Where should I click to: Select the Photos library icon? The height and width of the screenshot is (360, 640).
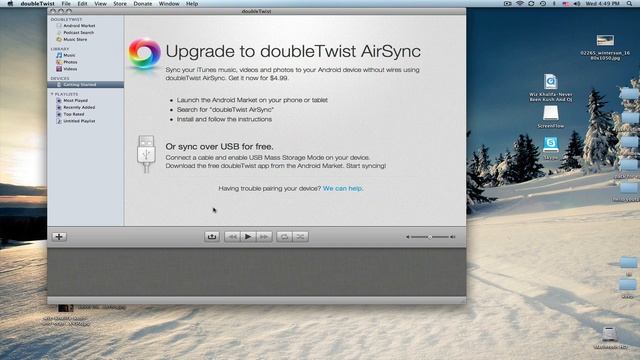[59, 62]
